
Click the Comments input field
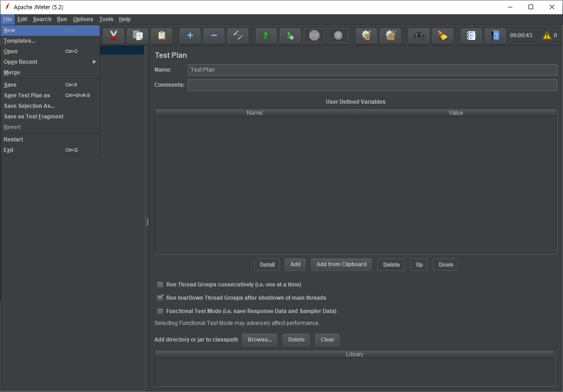pyautogui.click(x=373, y=85)
